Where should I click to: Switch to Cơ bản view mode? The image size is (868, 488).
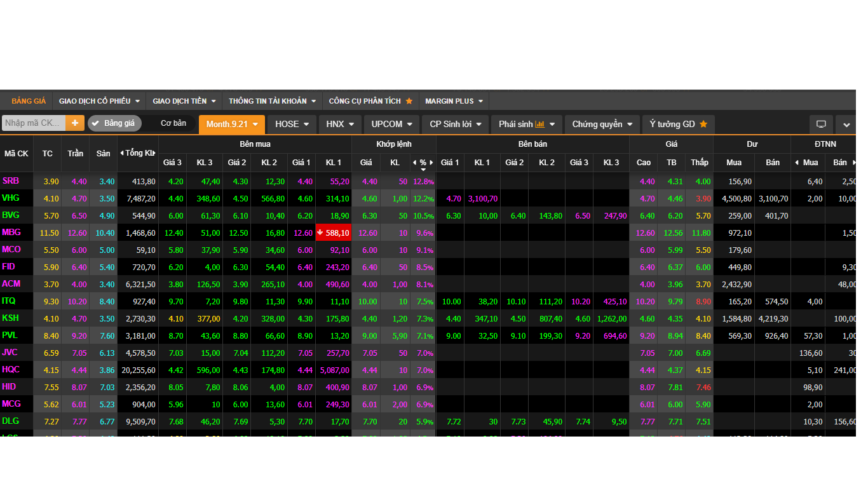[x=173, y=123]
